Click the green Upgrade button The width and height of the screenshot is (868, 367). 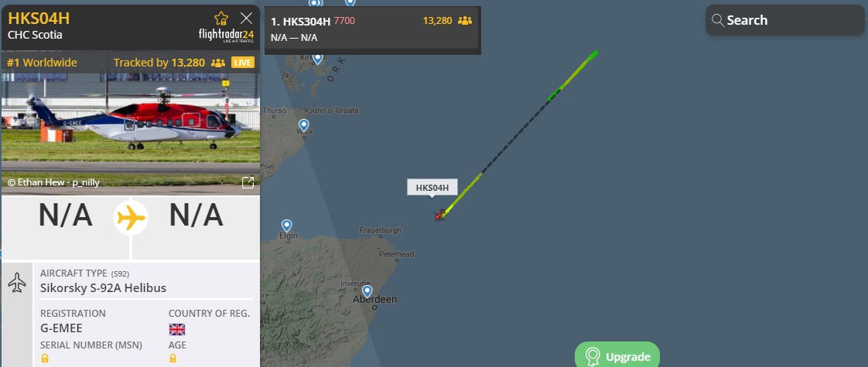tap(617, 356)
